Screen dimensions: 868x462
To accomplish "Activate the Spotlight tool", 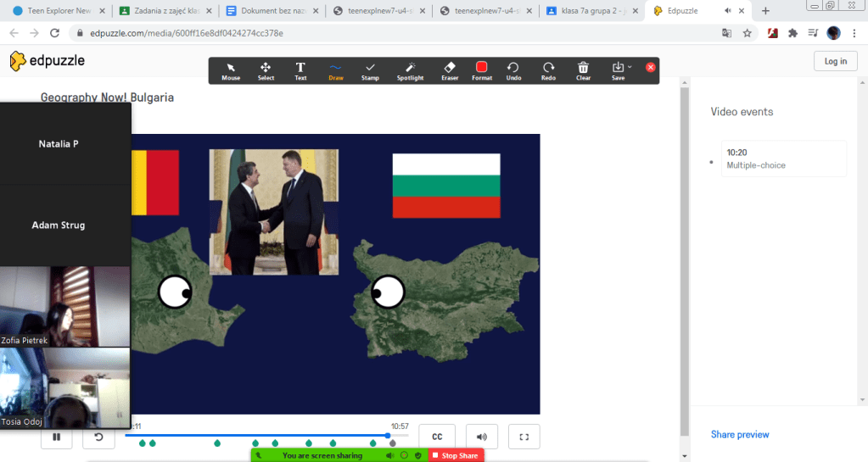I will click(410, 70).
